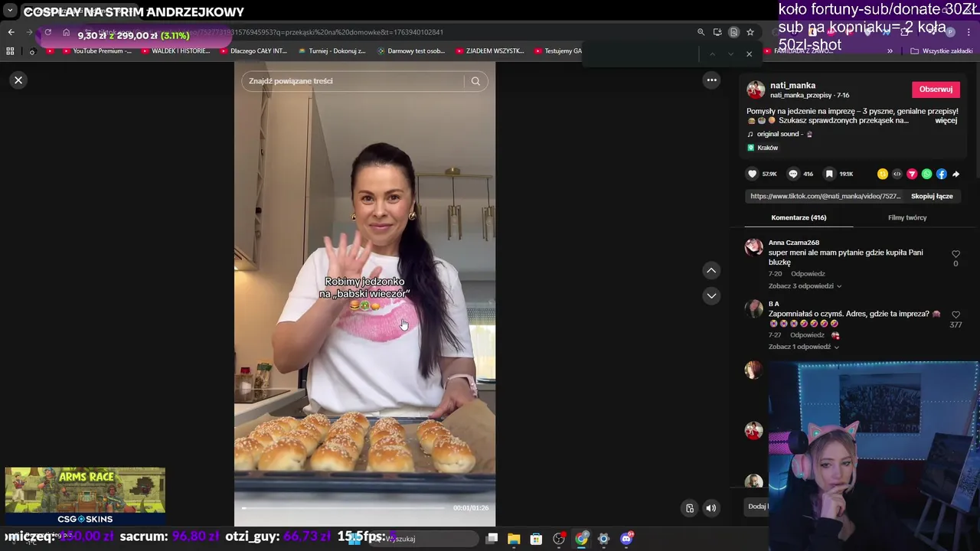Open Windows Settings gear from taskbar
The image size is (980, 551).
pyautogui.click(x=604, y=539)
